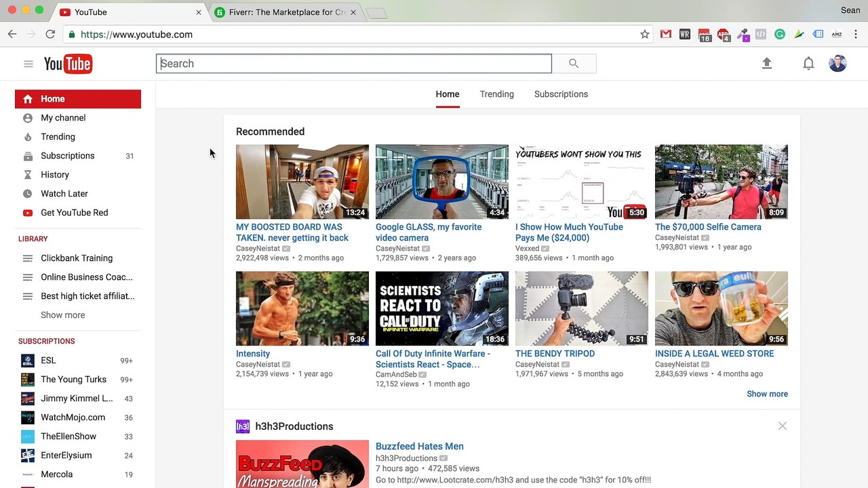Open the account avatar menu
This screenshot has height=488, width=868.
pyautogui.click(x=837, y=64)
